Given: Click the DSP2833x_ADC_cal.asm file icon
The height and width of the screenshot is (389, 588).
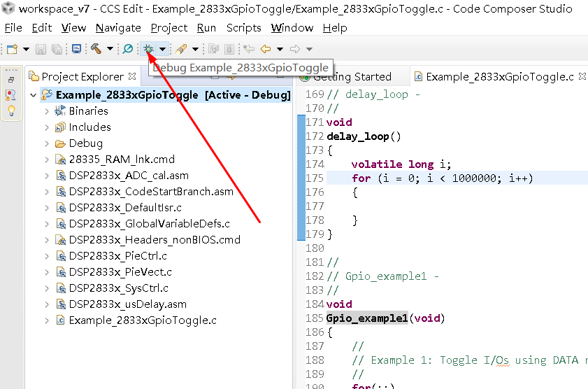Looking at the screenshot, I should coord(60,176).
